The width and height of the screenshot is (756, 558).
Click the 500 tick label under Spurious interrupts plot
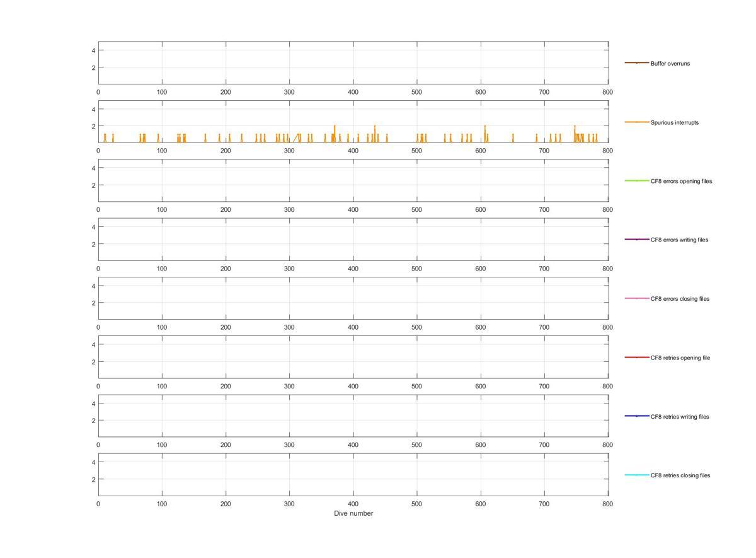[416, 151]
